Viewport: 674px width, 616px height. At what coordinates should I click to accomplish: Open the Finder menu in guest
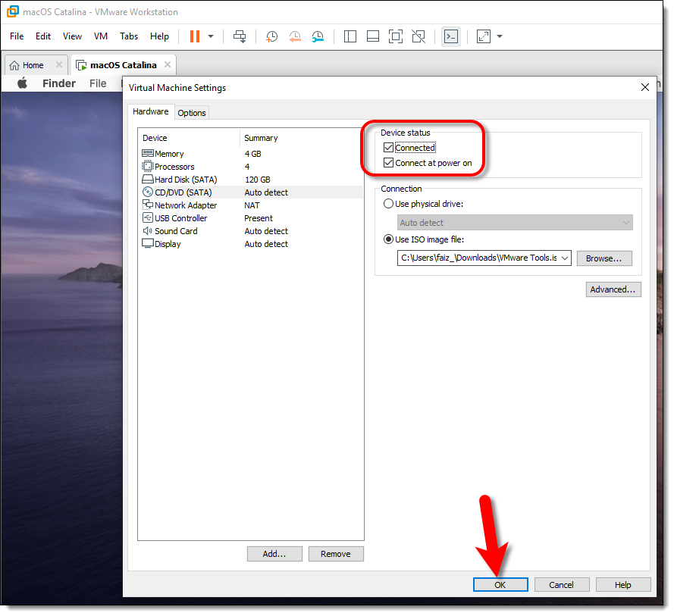tap(59, 83)
